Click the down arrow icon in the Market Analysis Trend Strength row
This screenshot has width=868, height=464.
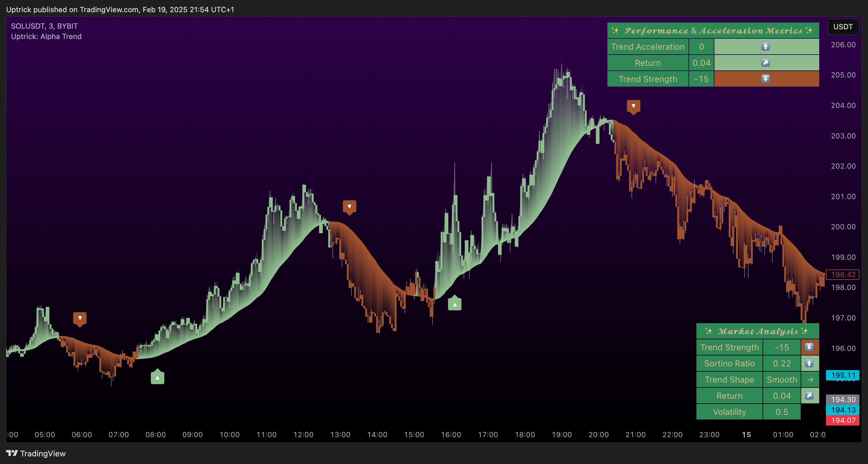809,347
